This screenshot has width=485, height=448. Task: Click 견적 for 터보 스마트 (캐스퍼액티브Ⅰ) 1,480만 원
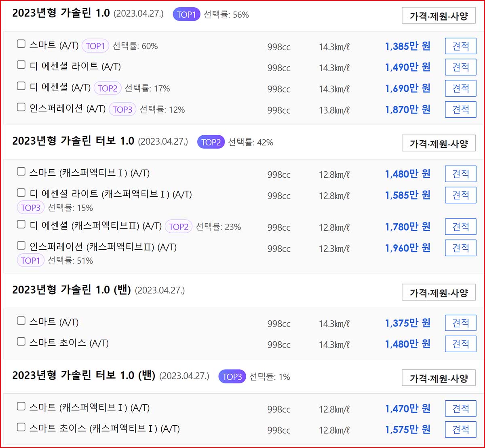(x=461, y=174)
